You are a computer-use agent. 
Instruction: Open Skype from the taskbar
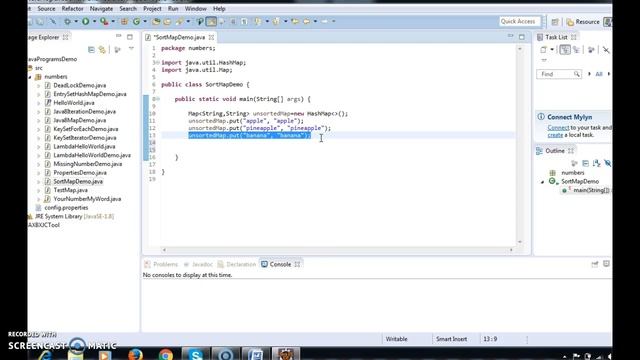(x=196, y=354)
